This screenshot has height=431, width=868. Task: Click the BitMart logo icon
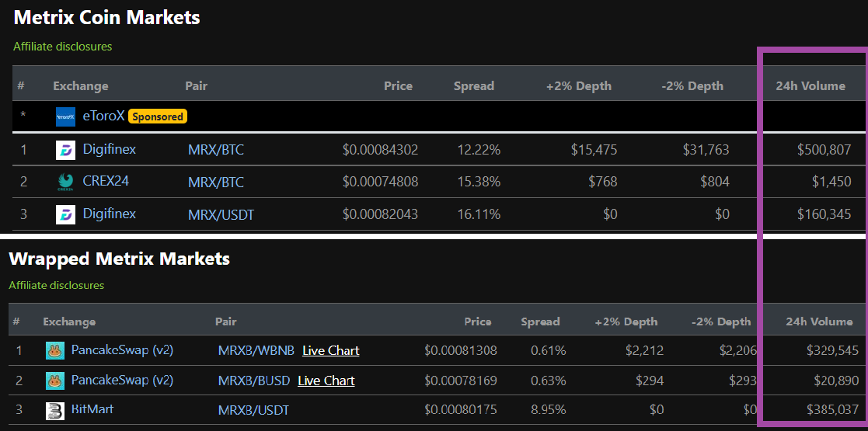pos(55,411)
